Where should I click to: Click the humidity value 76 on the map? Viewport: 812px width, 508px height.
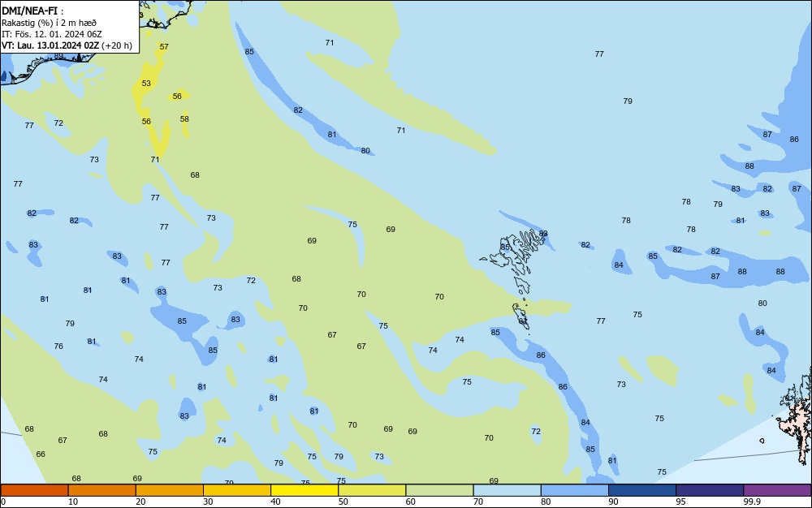58,346
